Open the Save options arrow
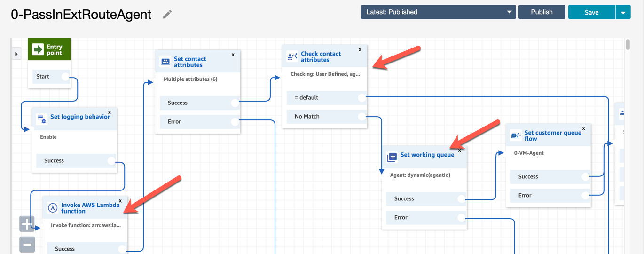Viewport: 644px width, 254px height. [x=623, y=12]
